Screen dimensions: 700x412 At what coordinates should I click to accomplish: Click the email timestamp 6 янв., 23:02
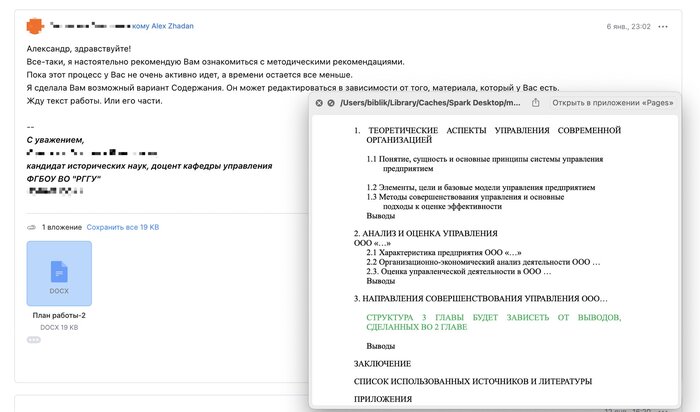click(x=628, y=27)
